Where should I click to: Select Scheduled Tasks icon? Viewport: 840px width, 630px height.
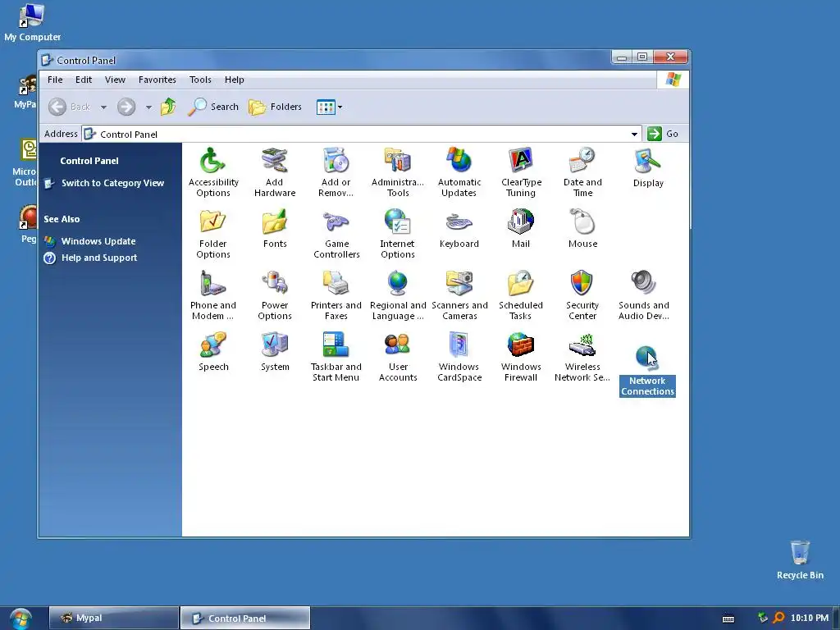pyautogui.click(x=521, y=295)
